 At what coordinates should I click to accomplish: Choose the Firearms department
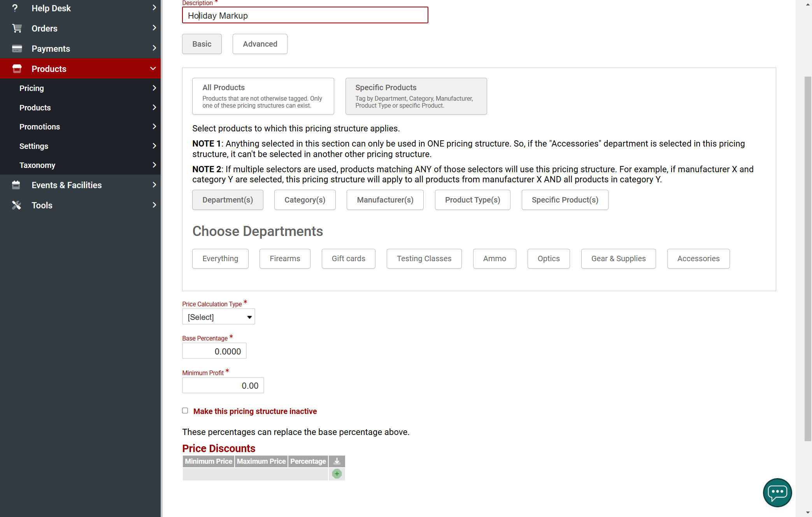pyautogui.click(x=285, y=258)
